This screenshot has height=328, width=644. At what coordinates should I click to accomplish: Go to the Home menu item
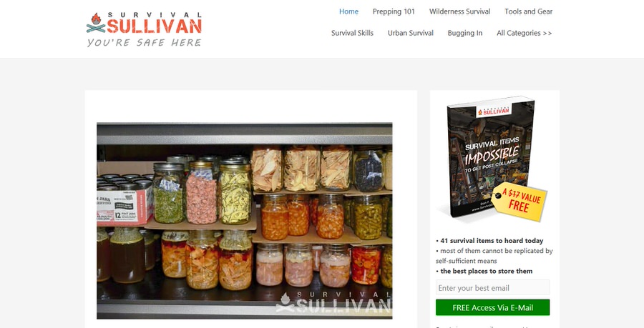348,11
